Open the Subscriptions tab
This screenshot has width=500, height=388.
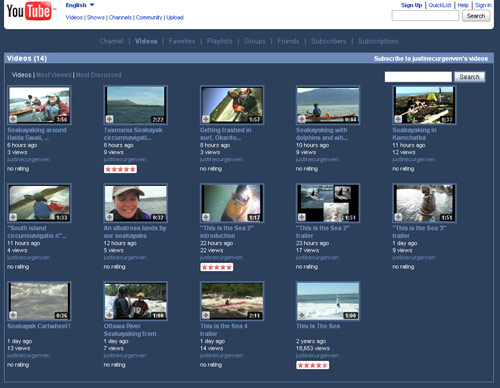tap(378, 41)
